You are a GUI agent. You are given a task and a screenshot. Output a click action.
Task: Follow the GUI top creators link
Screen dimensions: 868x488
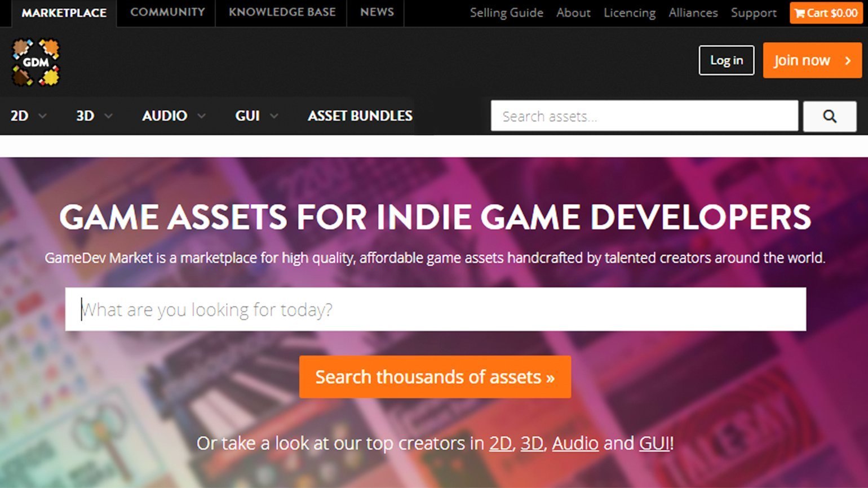pyautogui.click(x=654, y=443)
